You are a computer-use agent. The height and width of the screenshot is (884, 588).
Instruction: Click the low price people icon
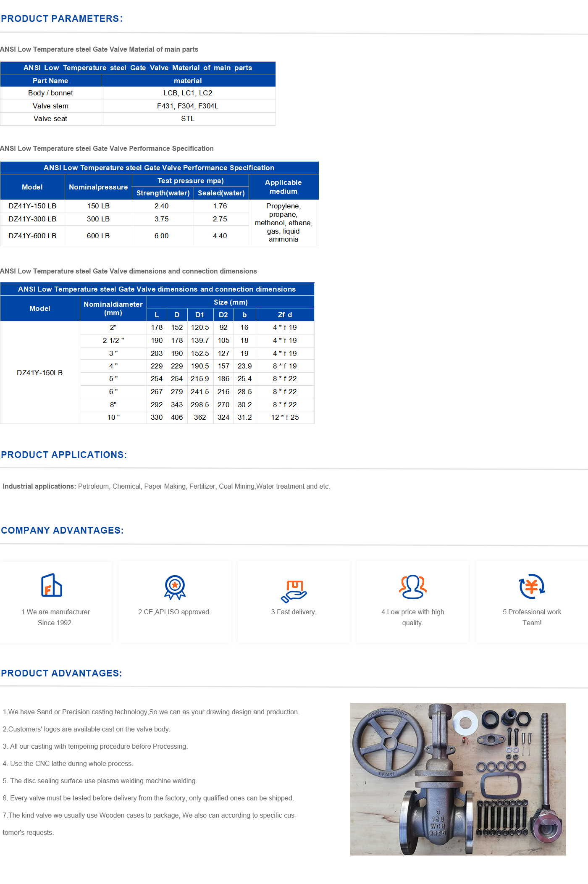coord(412,587)
